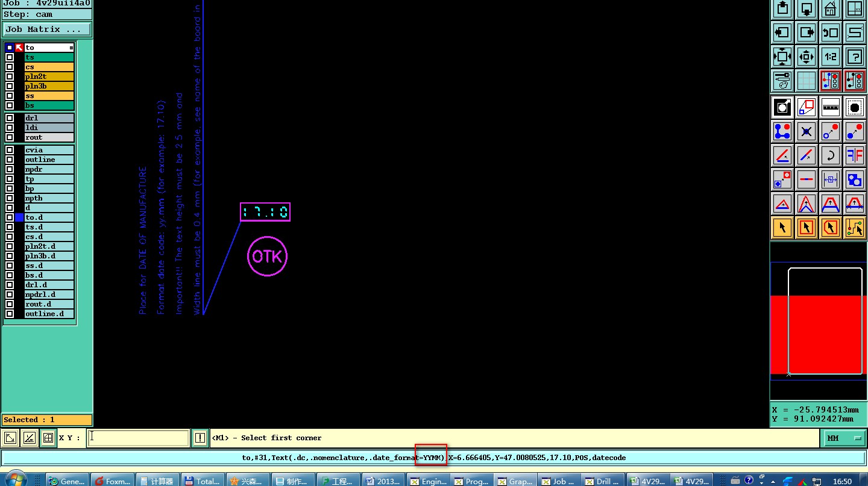This screenshot has width=868, height=486.
Task: Click the pan up arrow icon
Action: tap(782, 8)
